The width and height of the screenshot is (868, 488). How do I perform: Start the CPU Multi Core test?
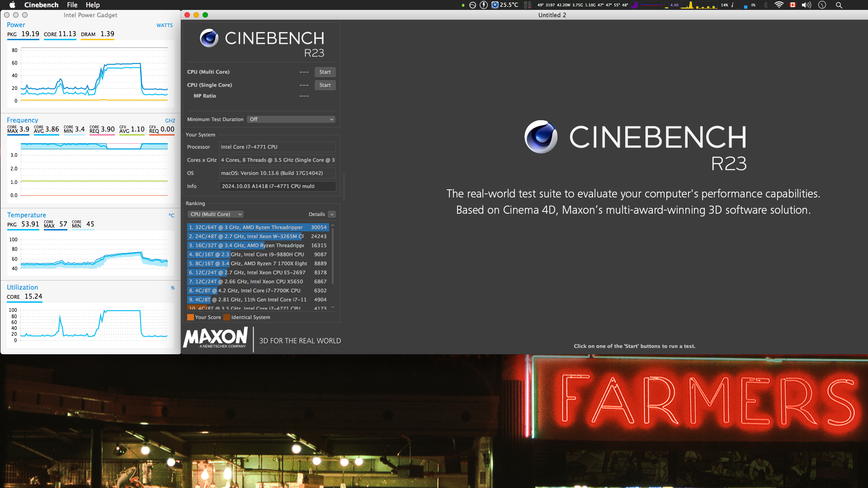[x=325, y=72]
